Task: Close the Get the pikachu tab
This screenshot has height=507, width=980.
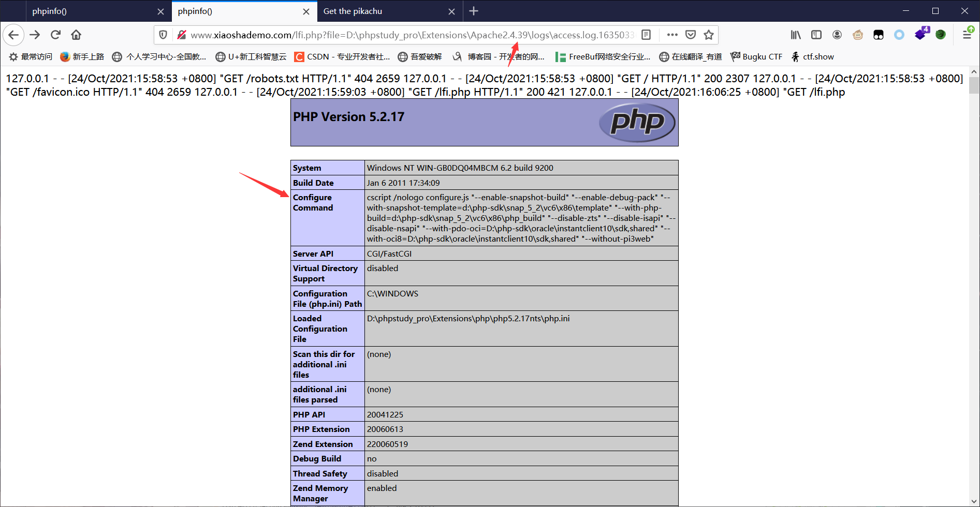Action: pyautogui.click(x=451, y=11)
